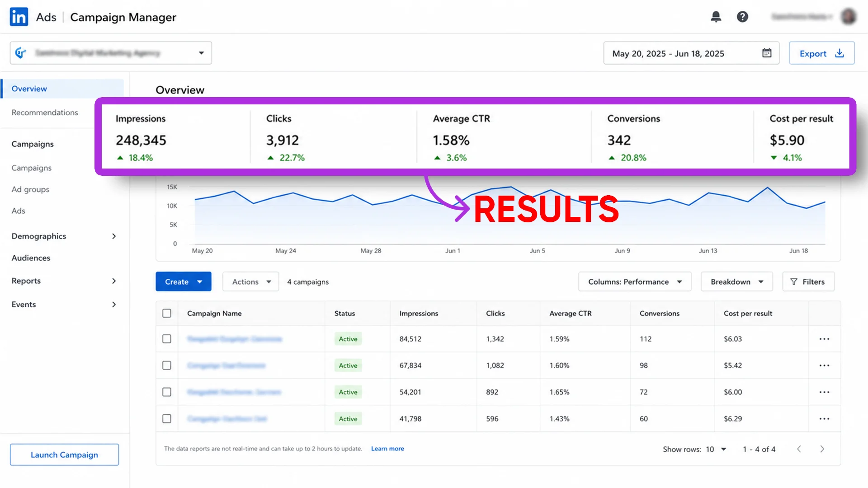Open Audiences in sidebar
Screen dimensions: 868x488
31,258
